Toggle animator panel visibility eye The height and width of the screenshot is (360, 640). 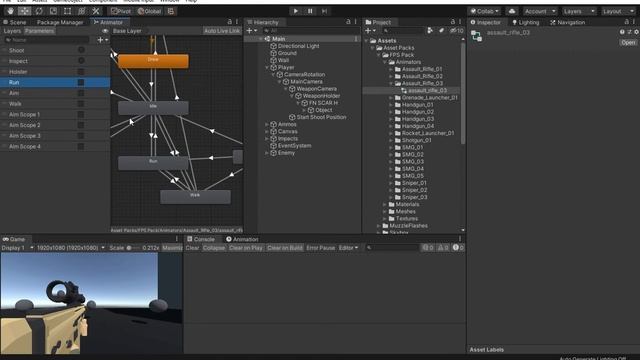[105, 31]
